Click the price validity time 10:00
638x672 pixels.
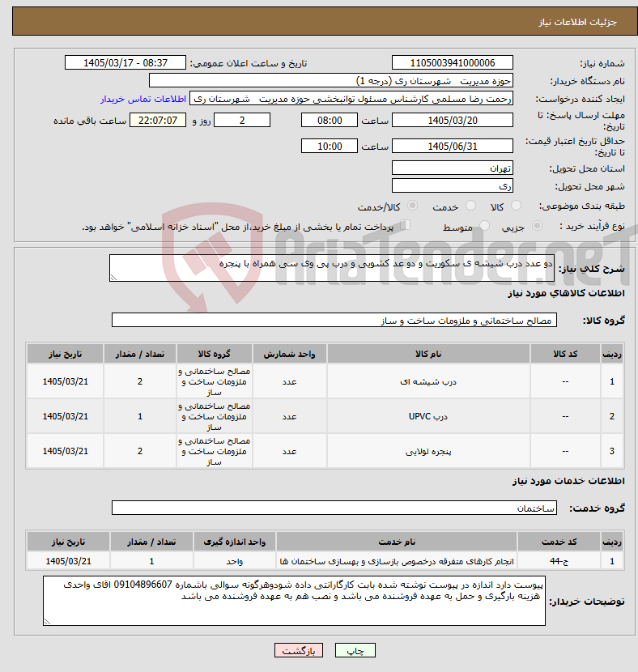pos(330,147)
